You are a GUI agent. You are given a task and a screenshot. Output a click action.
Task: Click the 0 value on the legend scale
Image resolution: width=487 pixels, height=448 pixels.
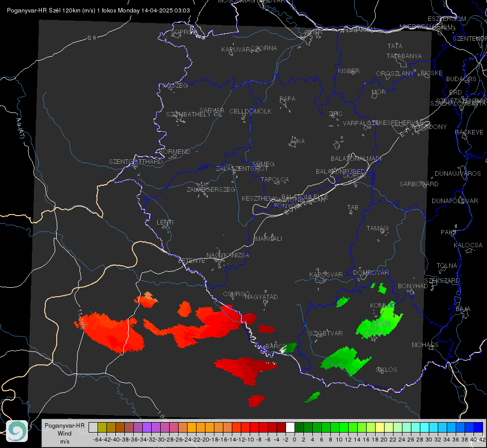coord(294,440)
